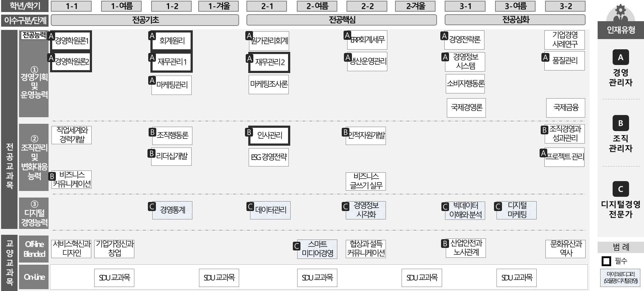This screenshot has height=291, width=644.
Task: Open the 국제금융 course box
Action: tap(566, 108)
